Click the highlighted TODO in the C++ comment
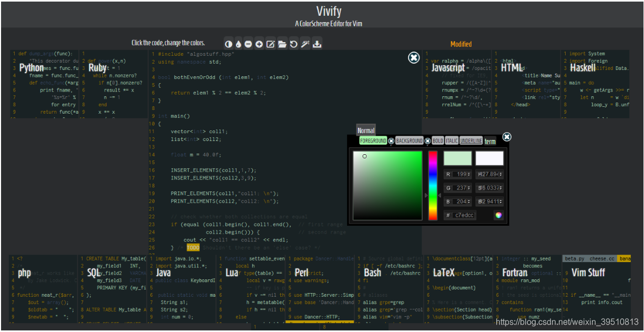Screen dimensions: 644x332 click(193, 248)
